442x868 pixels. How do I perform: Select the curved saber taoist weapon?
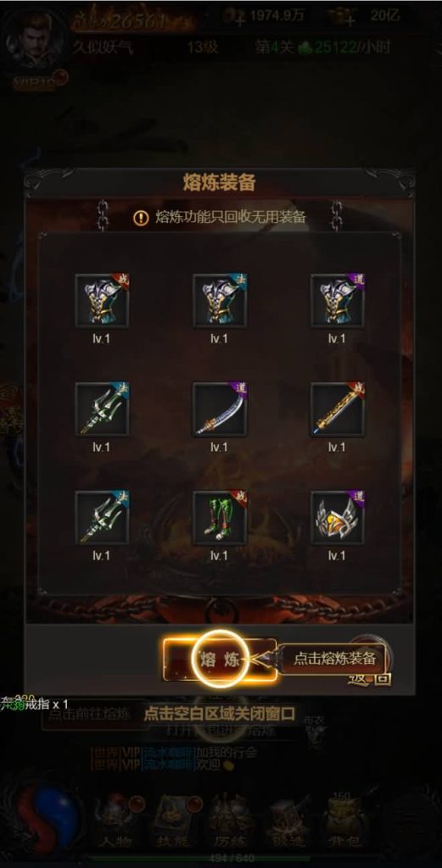point(220,409)
